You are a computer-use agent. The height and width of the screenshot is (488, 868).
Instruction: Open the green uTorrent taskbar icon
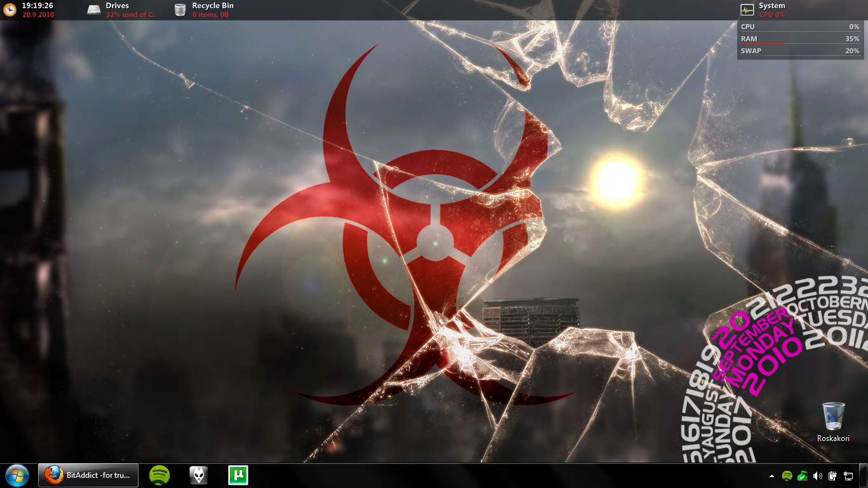238,475
